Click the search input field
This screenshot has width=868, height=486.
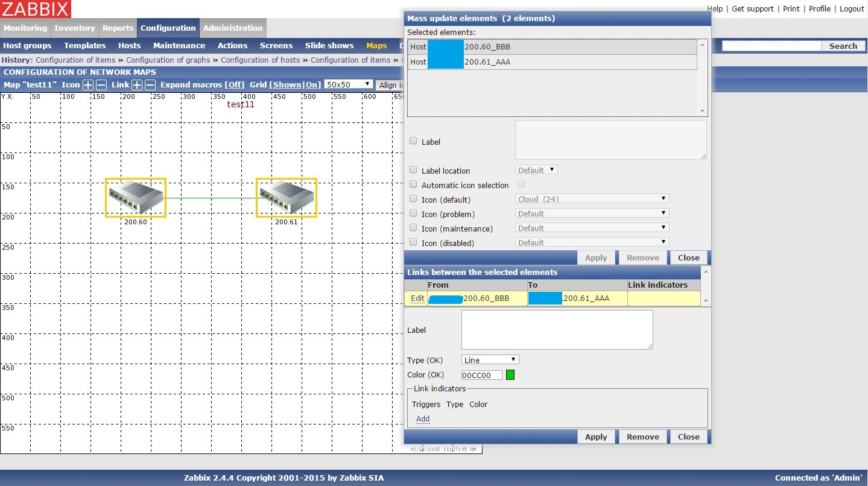click(x=772, y=46)
